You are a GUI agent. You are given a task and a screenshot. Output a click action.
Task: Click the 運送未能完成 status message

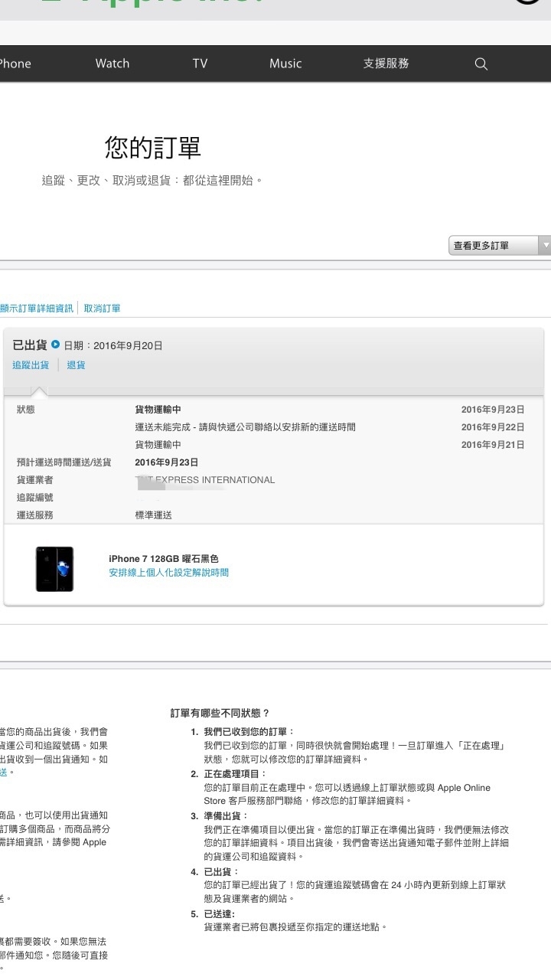pos(245,427)
